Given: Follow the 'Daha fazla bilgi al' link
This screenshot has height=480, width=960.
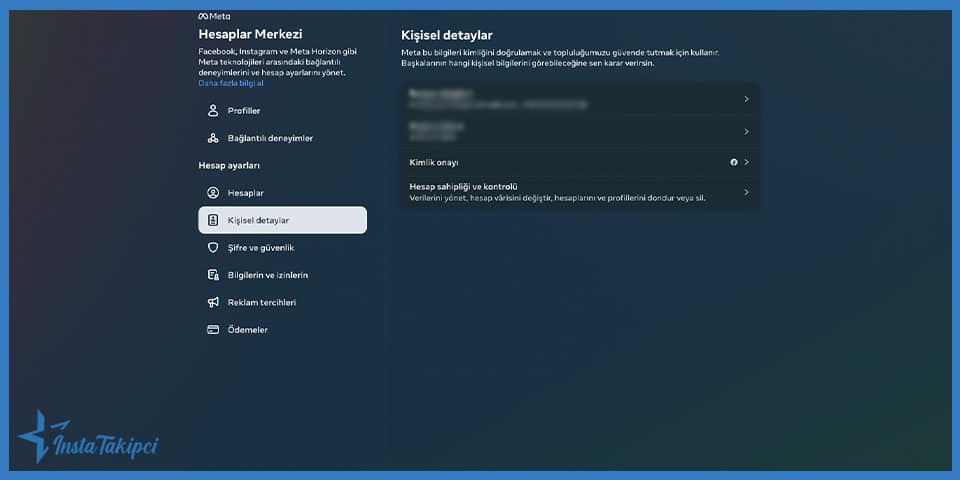Looking at the screenshot, I should [231, 83].
